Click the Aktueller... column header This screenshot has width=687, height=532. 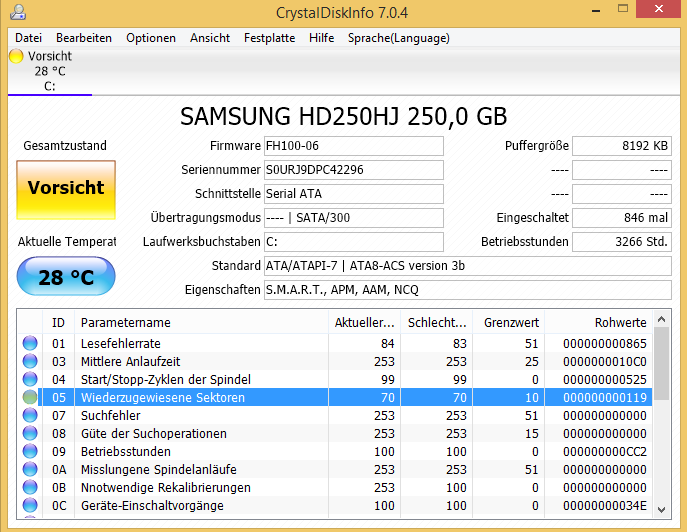[x=365, y=323]
